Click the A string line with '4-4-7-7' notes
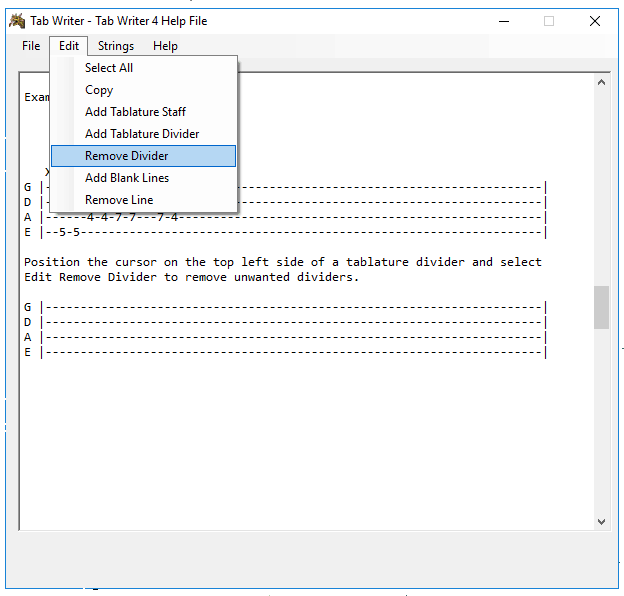The height and width of the screenshot is (596, 624). click(x=285, y=217)
